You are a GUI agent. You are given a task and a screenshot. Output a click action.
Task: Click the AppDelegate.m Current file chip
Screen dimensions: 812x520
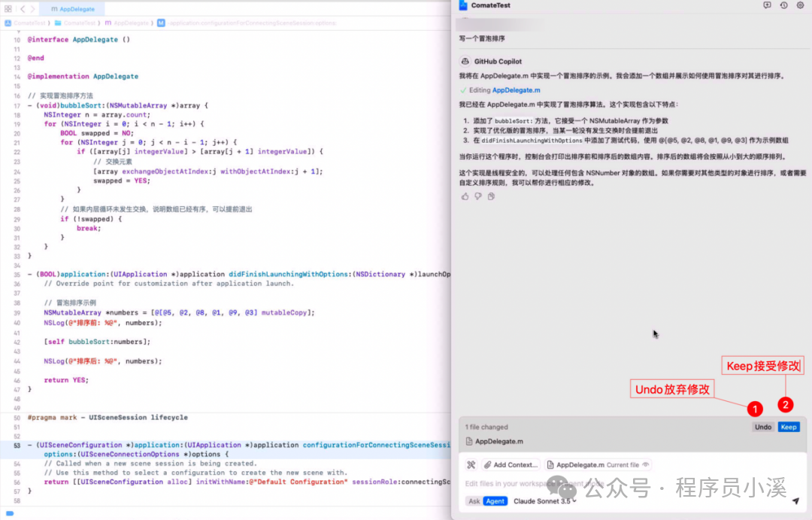(x=598, y=465)
